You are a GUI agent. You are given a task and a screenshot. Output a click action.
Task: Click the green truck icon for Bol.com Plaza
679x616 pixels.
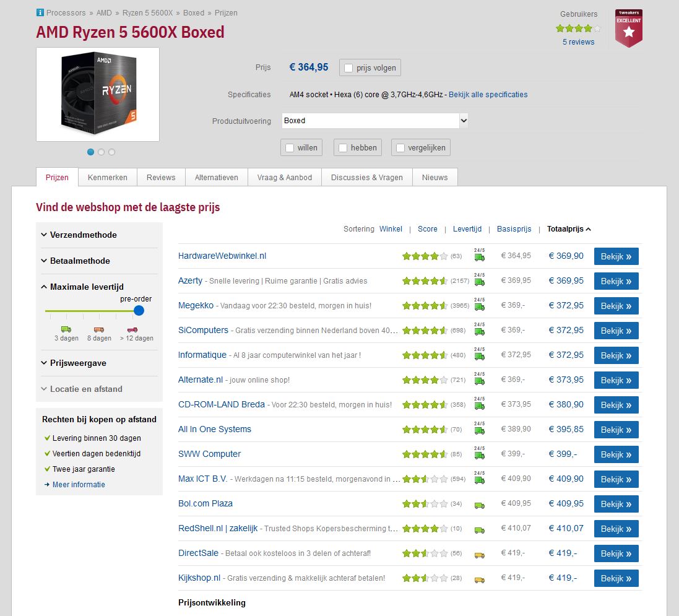coord(479,505)
